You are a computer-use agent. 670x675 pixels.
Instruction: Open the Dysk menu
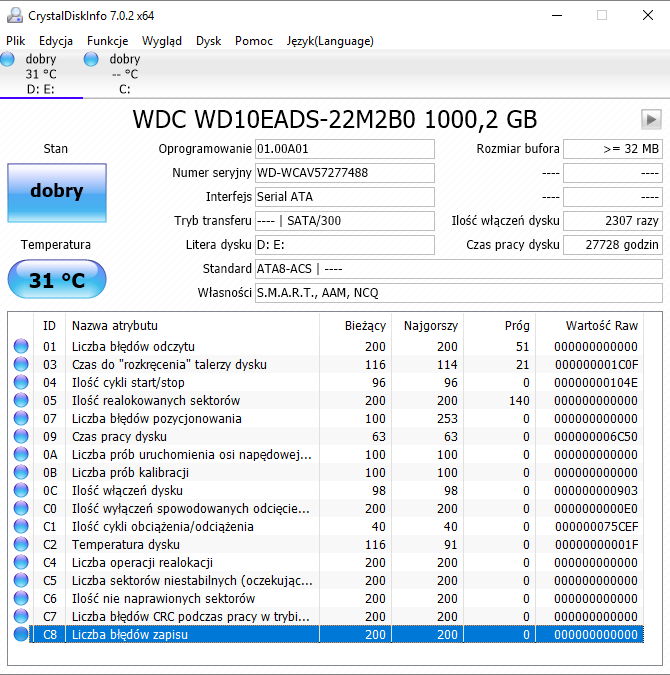208,41
